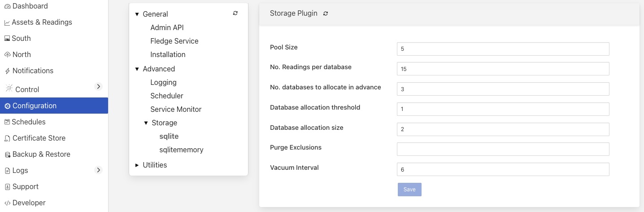
Task: Refresh the configuration category tree
Action: pos(235,13)
